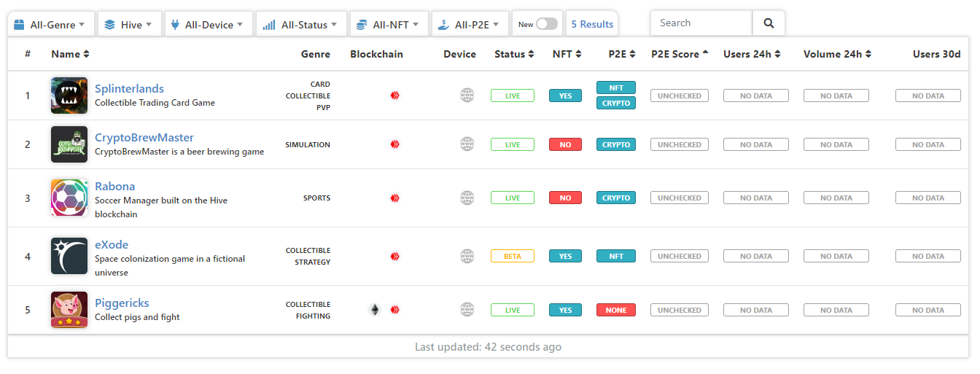Image resolution: width=980 pixels, height=374 pixels.
Task: Click the CRYPTO P2E badge for Rabona
Action: (x=616, y=198)
